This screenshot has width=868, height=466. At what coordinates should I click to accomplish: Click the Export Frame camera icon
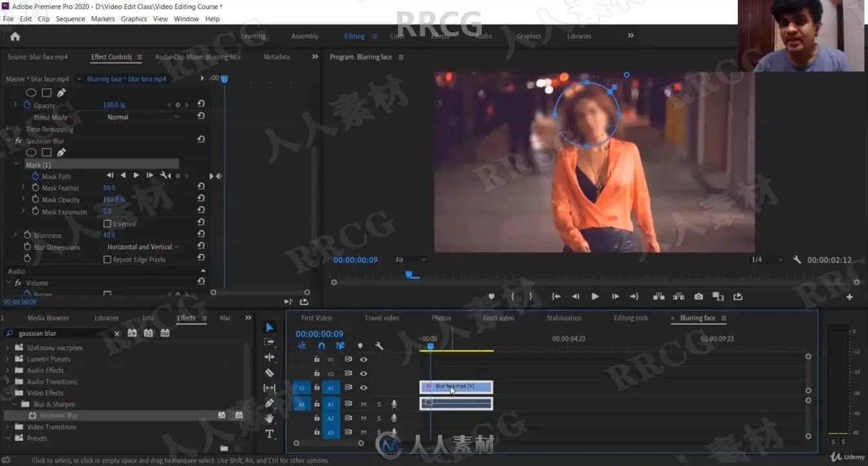699,296
